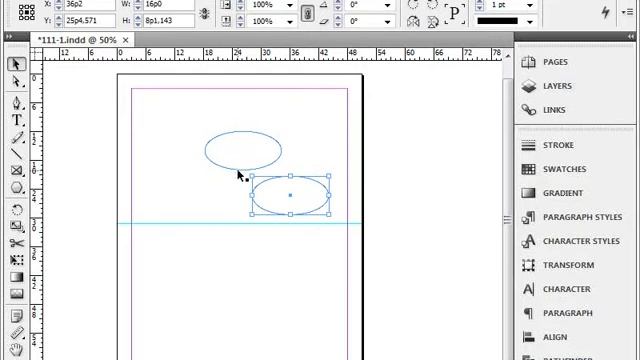Viewport: 640px width, 360px height.
Task: Expand the toolbox with double arrows
Action: (x=9, y=37)
